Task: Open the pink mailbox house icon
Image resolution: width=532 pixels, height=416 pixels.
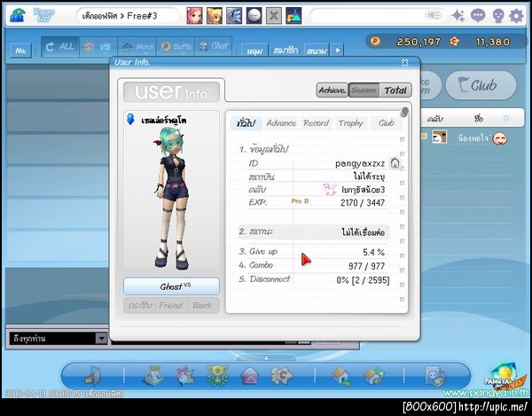Action: [x=249, y=376]
